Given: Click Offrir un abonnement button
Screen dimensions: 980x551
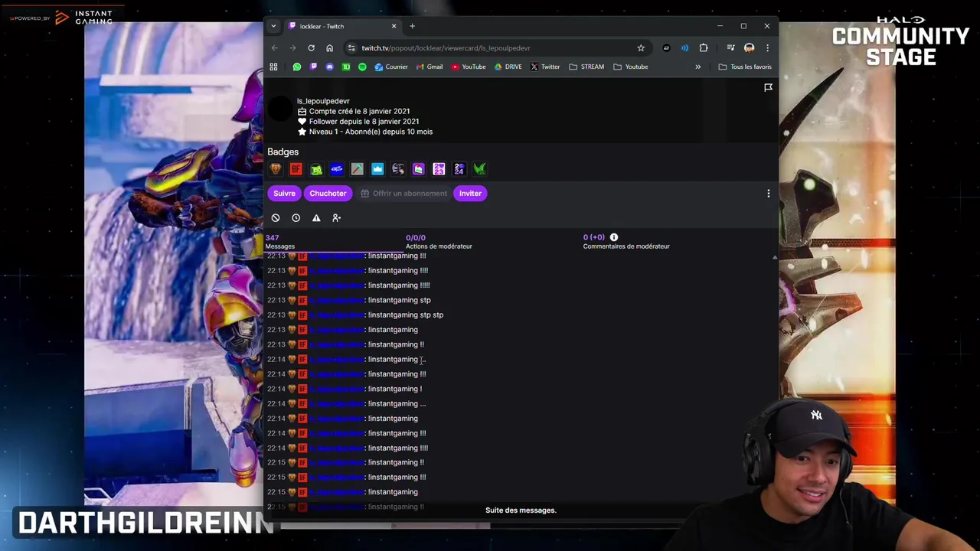Looking at the screenshot, I should coord(403,194).
